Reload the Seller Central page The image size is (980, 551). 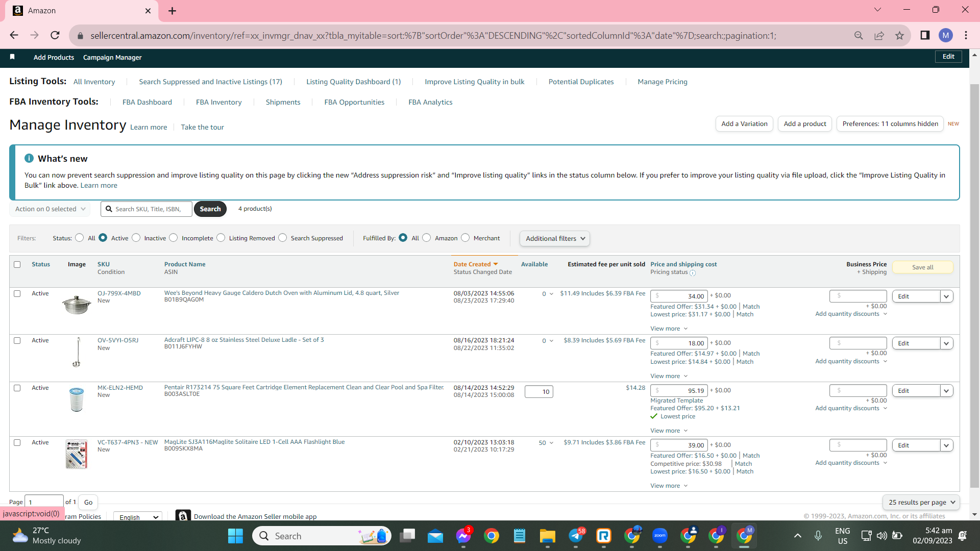[x=55, y=35]
